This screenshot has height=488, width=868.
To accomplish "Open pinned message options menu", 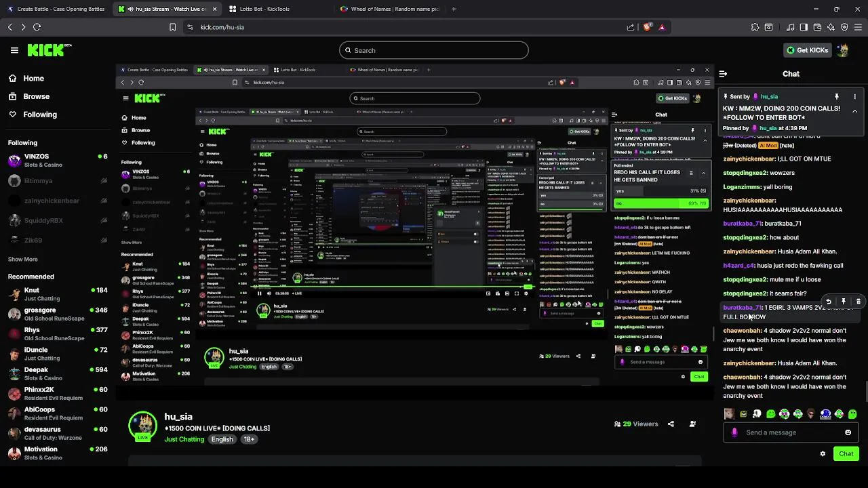I will click(x=854, y=97).
